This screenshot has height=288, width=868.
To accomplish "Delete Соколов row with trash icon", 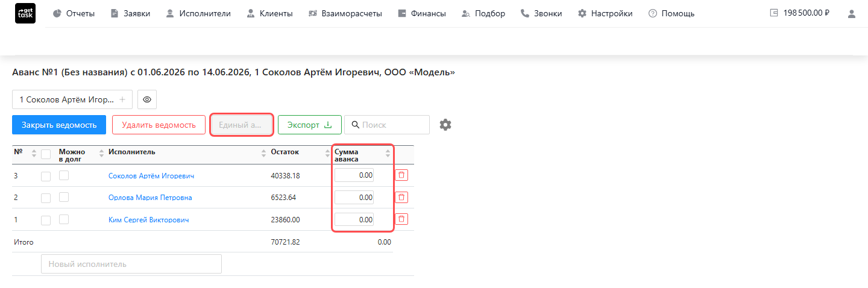I will (401, 175).
